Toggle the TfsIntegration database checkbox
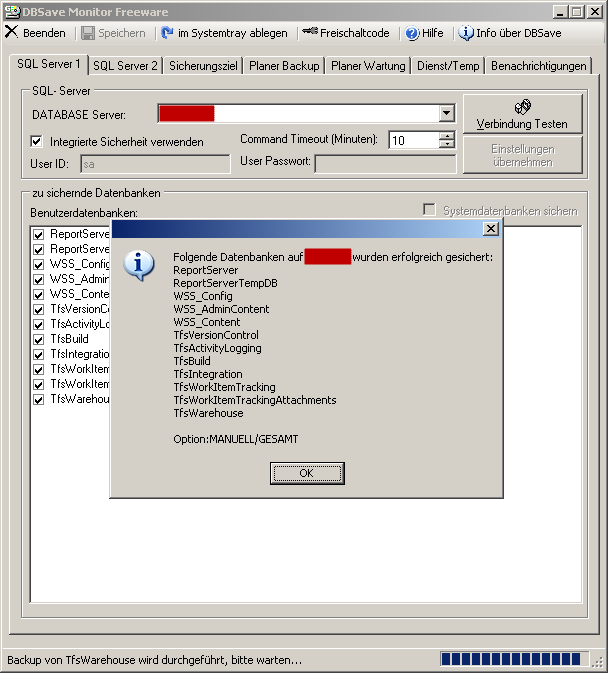Screen dimensions: 608x673 click(39, 355)
